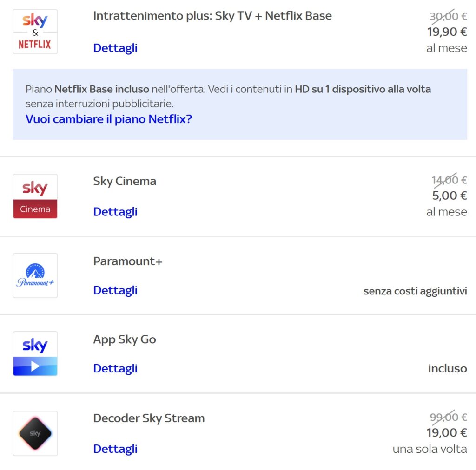Screen dimensions: 476x470
Task: Open Dettagli for App Sky Go
Action: (115, 368)
